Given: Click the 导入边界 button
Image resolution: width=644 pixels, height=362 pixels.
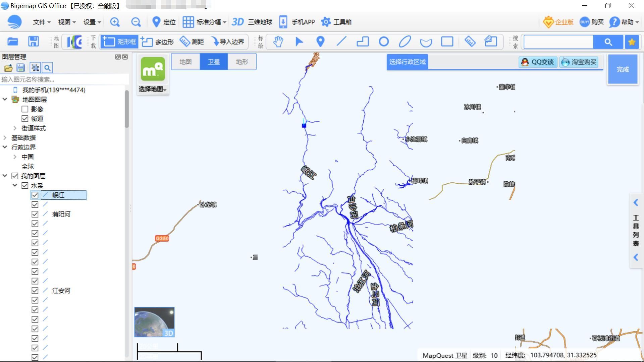Looking at the screenshot, I should tap(228, 42).
